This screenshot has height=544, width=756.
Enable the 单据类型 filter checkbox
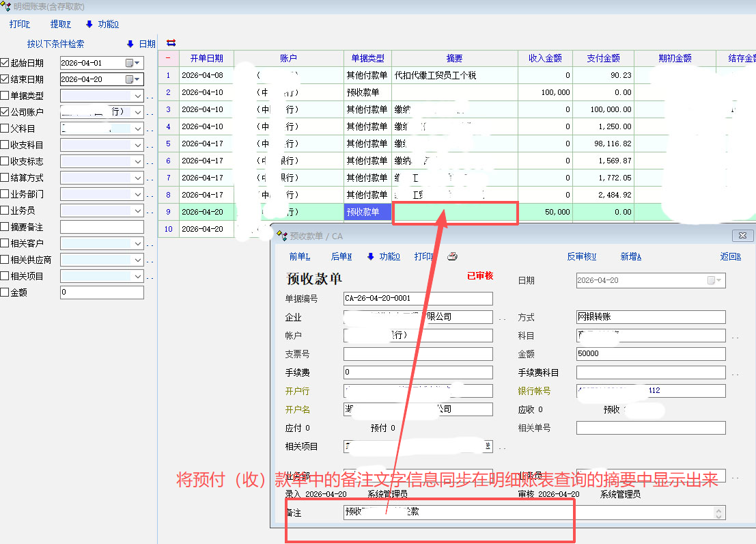pos(5,96)
